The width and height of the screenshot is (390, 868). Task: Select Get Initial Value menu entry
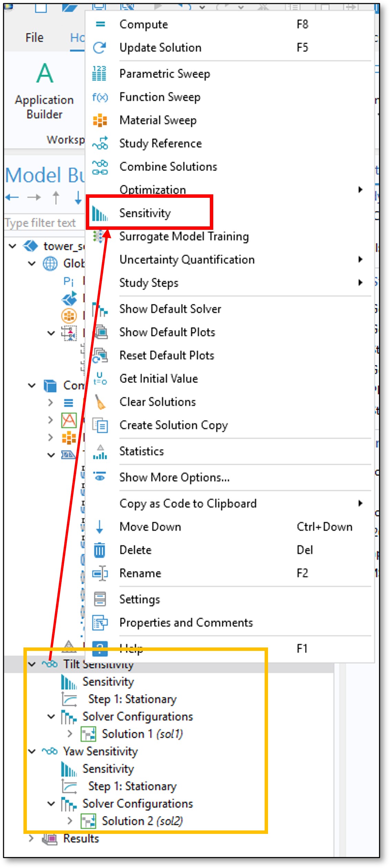(158, 379)
